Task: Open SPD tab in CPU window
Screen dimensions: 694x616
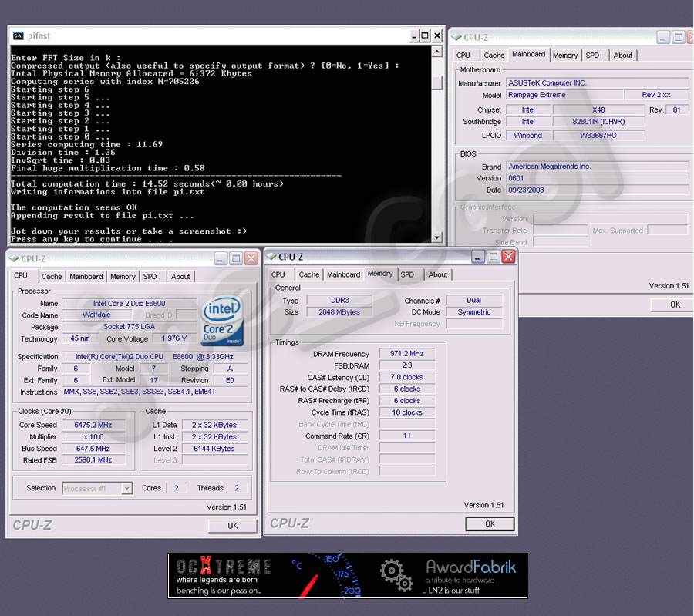Action: (150, 277)
